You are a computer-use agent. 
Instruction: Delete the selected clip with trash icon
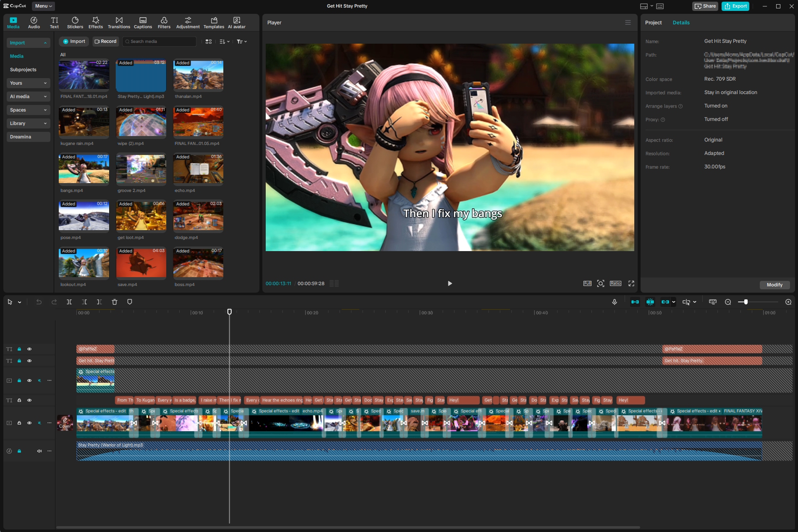coord(115,302)
